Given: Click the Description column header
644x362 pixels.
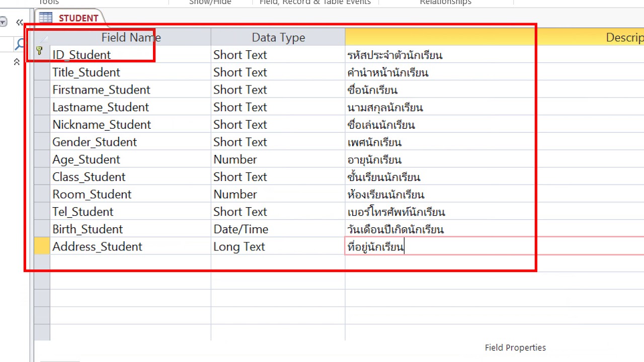Looking at the screenshot, I should (495, 37).
